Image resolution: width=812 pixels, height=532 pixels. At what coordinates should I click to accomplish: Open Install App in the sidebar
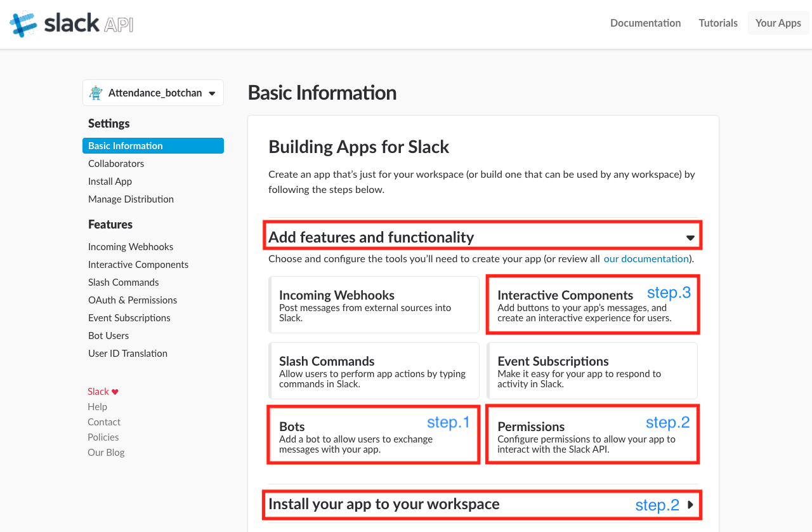click(110, 182)
